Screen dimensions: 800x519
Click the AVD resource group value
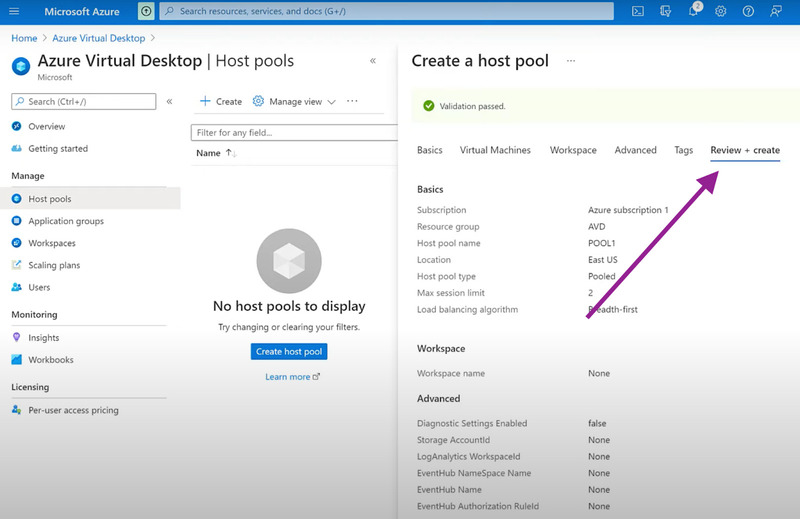click(x=596, y=227)
